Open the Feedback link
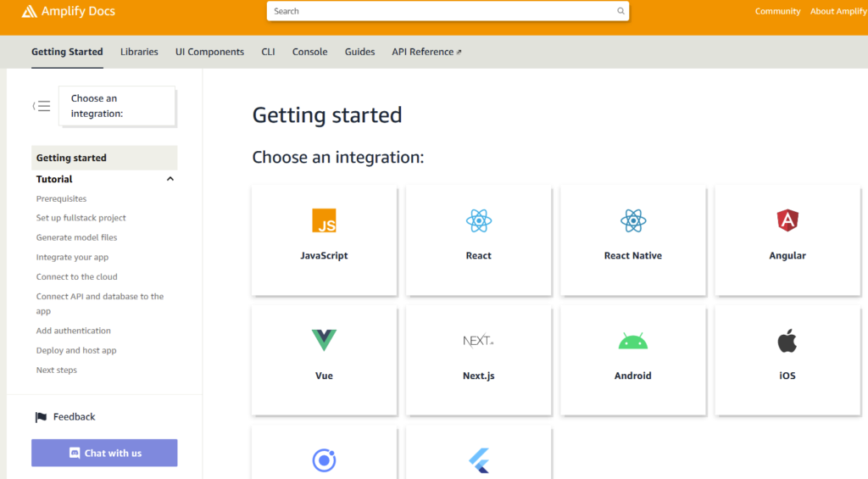 pos(75,417)
